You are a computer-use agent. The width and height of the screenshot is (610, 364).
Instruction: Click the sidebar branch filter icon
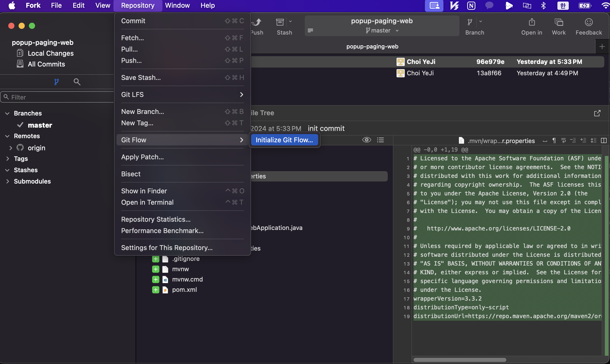tap(56, 82)
